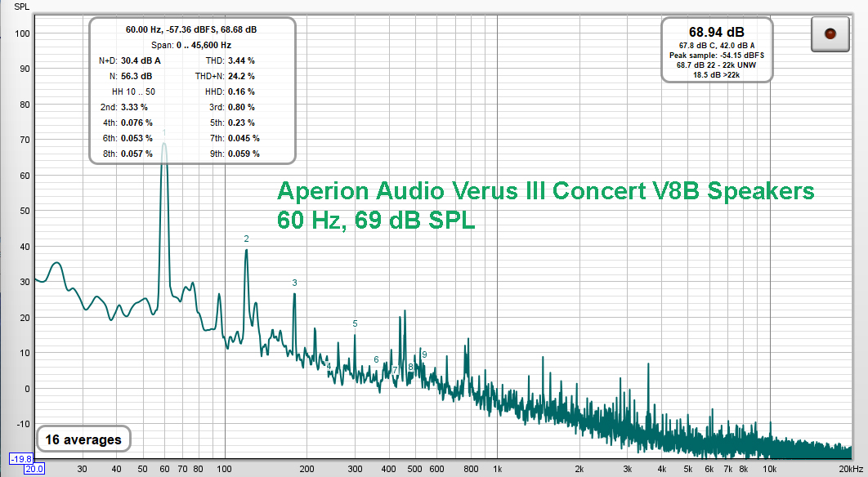Screen dimensions: 868x477
Task: Click the '5th: 0.23 %' harmonic value
Action: tap(231, 123)
